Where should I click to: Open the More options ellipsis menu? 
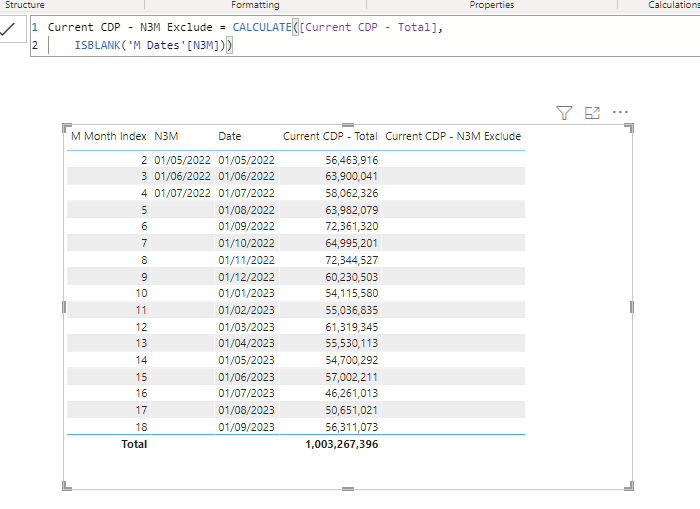[620, 112]
